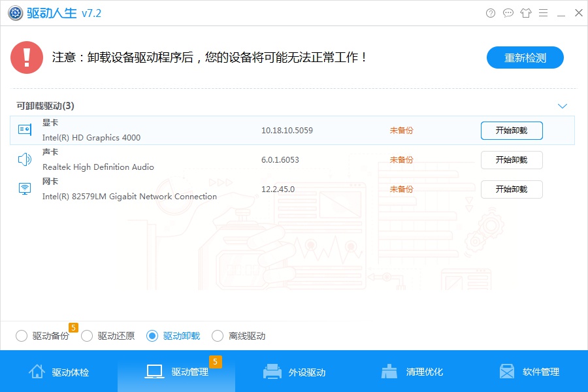This screenshot has height=392, width=588.
Task: Click 开始卸载 for Intel HD Graphics 4000
Action: (512, 130)
